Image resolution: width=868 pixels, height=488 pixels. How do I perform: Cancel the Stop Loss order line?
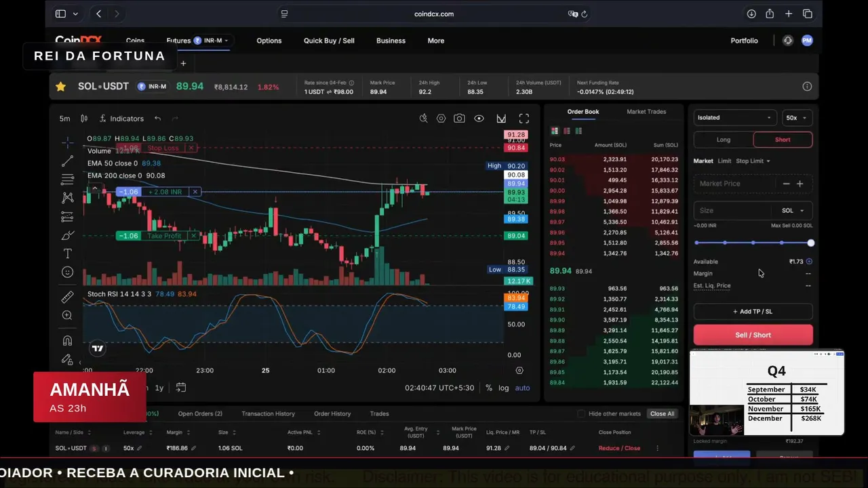191,148
